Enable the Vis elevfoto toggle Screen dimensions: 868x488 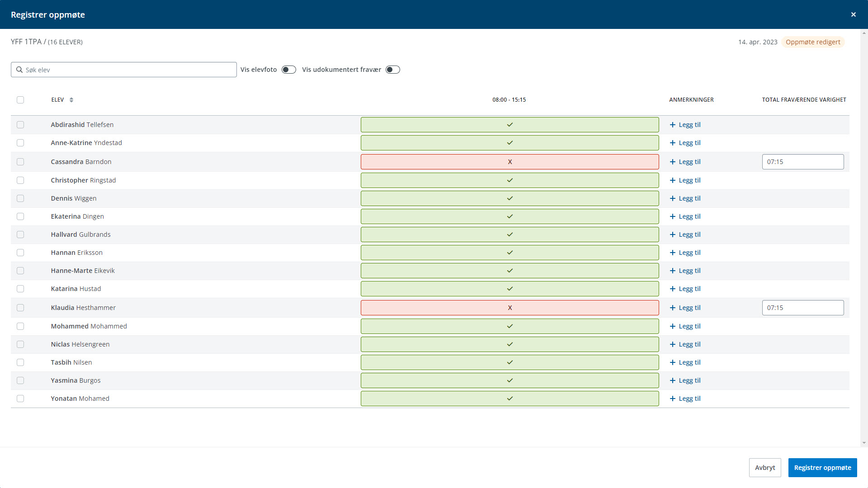coord(288,70)
